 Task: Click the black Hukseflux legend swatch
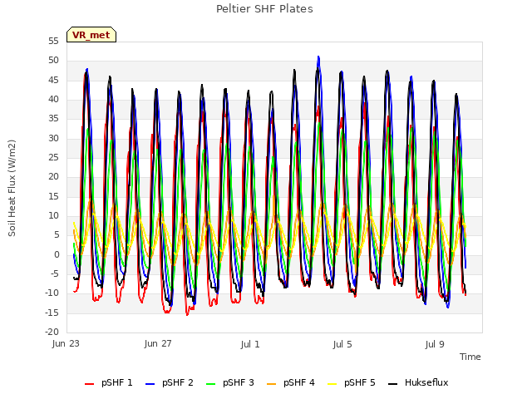[392, 384]
